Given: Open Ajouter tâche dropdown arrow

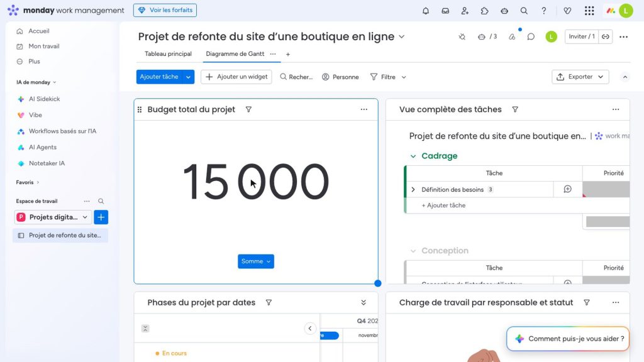Looking at the screenshot, I should point(188,77).
